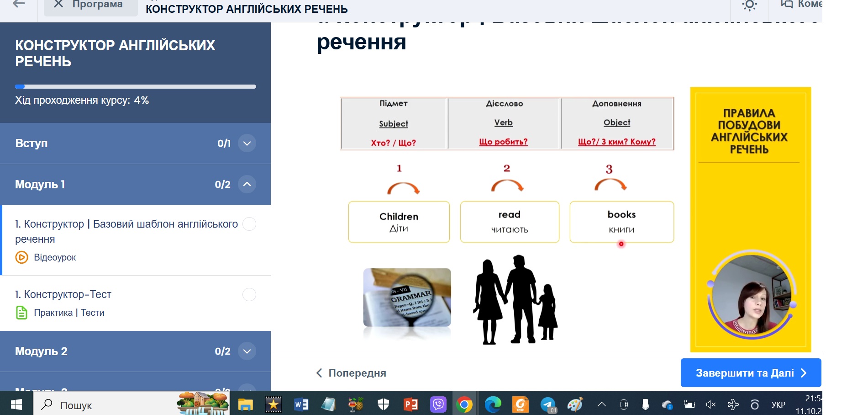Open Viber from the taskbar
Screen dimensions: 868x415
(x=438, y=404)
